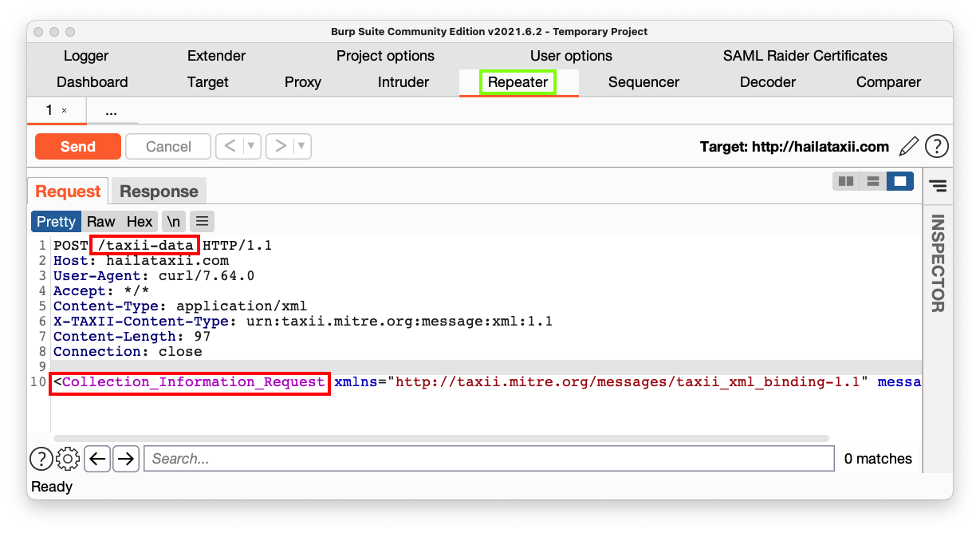Click the Search input field
The width and height of the screenshot is (980, 533).
[488, 459]
